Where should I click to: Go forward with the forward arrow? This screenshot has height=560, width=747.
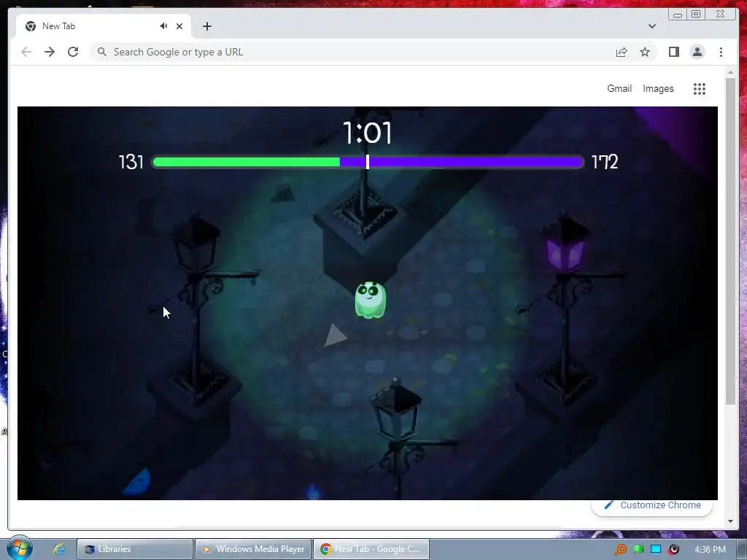tap(50, 52)
